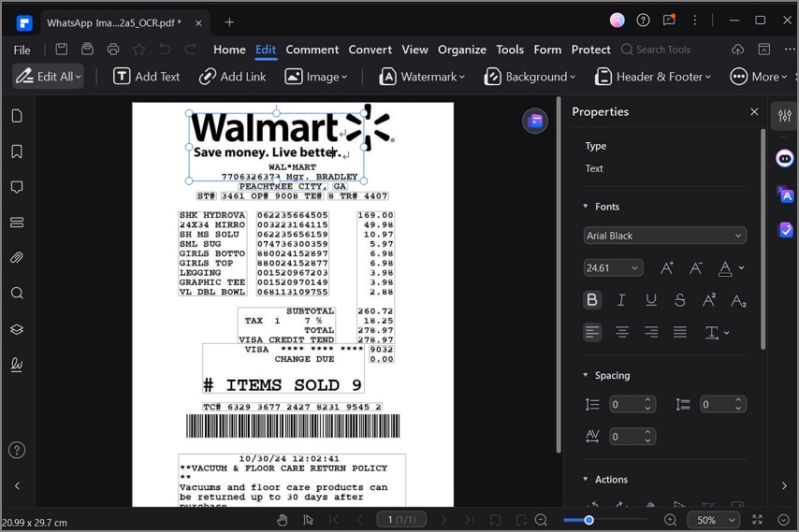799x532 pixels.
Task: Open the 24.61 font size dropdown
Action: [613, 267]
